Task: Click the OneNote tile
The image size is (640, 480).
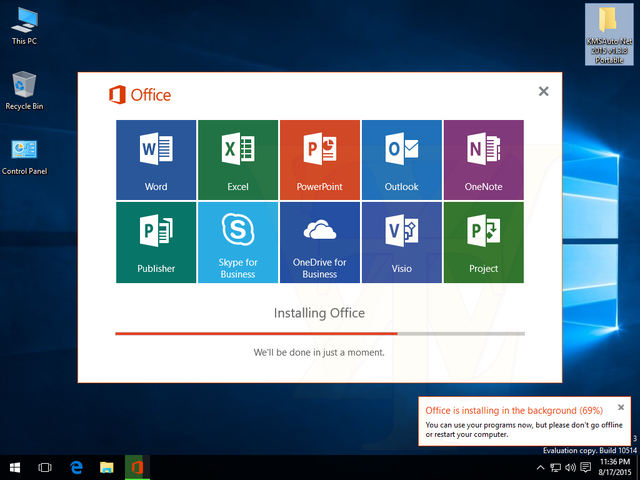Action: coord(484,160)
